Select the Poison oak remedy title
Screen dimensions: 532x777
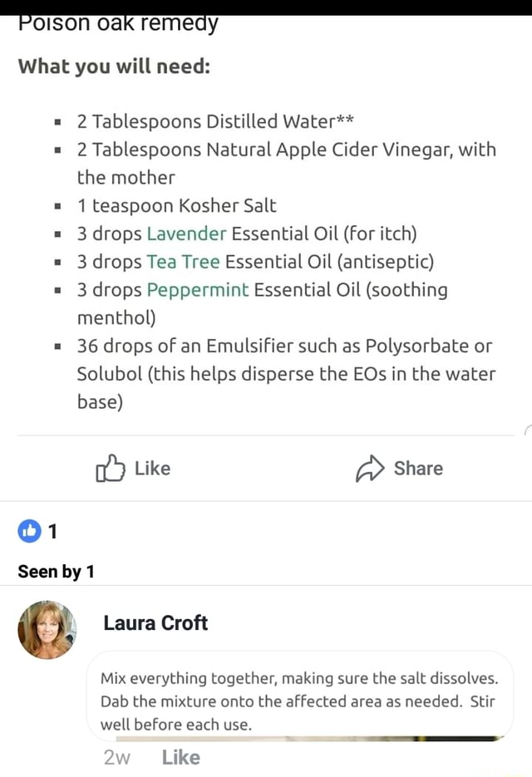(118, 23)
